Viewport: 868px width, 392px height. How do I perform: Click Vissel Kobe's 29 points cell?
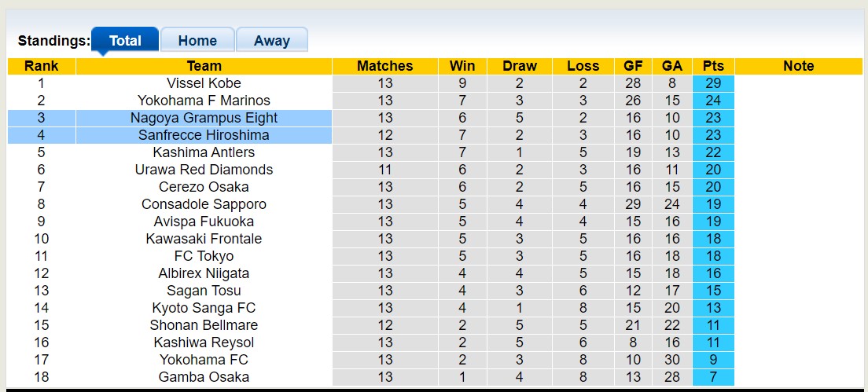713,83
